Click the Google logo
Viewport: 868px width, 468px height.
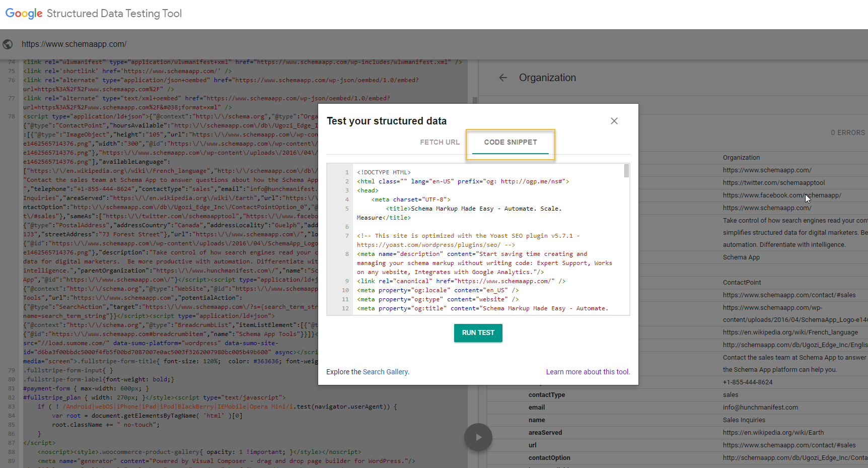pyautogui.click(x=24, y=14)
